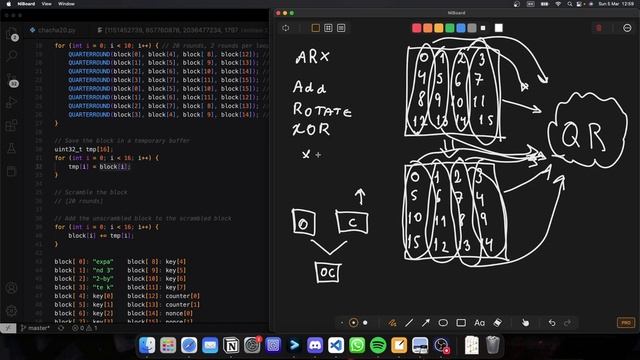Select the hand pan tool
This screenshot has width=640, height=360.
(x=525, y=323)
